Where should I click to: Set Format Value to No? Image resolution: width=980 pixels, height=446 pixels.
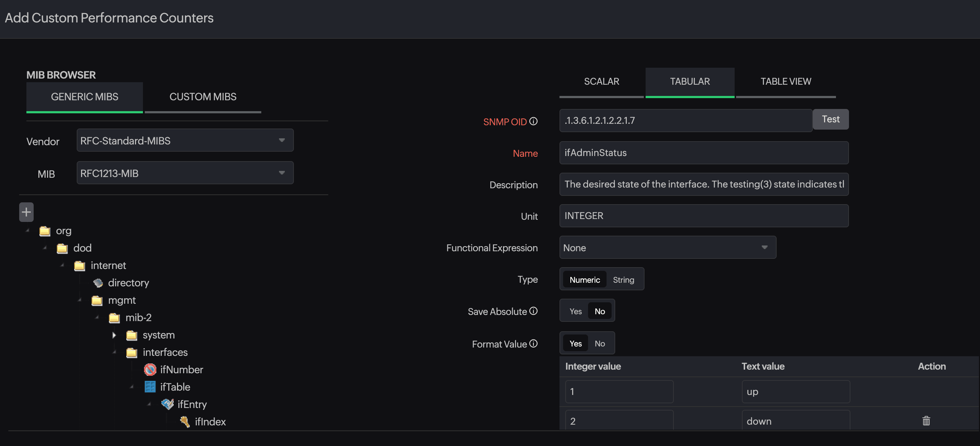coord(600,344)
